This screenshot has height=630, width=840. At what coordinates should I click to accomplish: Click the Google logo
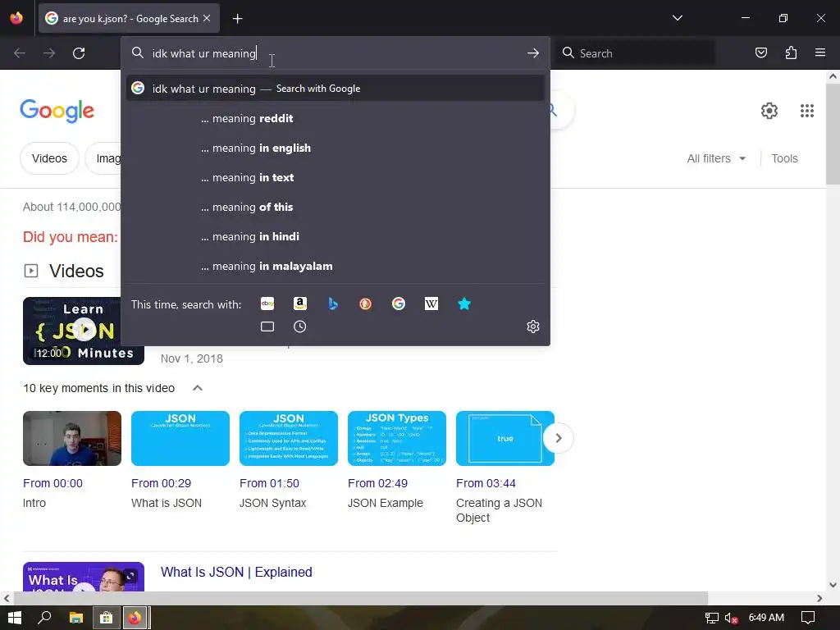click(57, 111)
